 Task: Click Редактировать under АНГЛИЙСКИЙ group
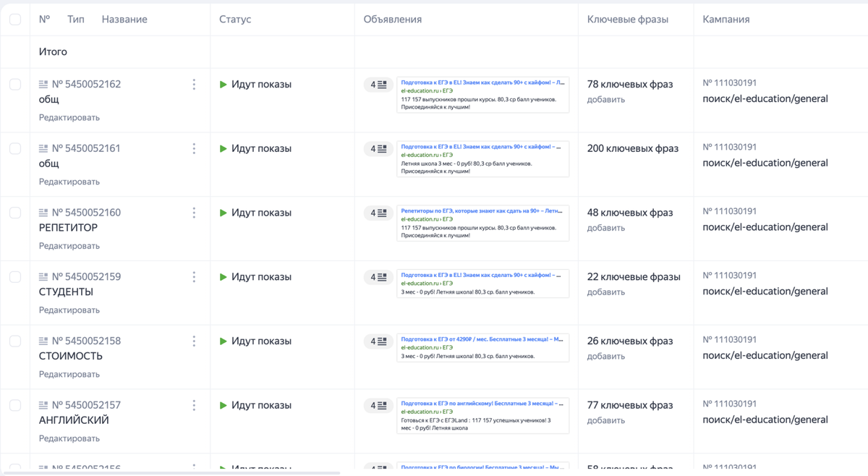pyautogui.click(x=69, y=438)
